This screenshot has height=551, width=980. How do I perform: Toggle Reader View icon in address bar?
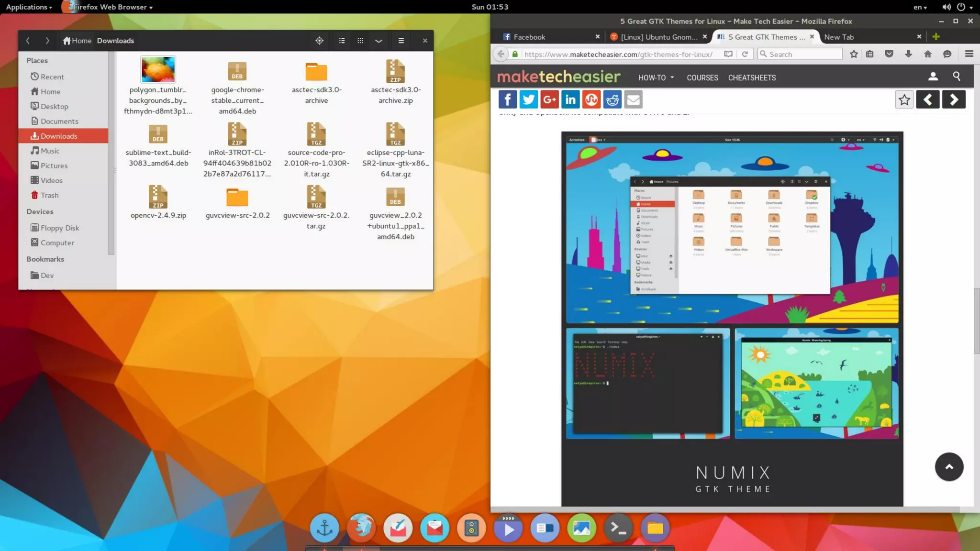coord(728,54)
